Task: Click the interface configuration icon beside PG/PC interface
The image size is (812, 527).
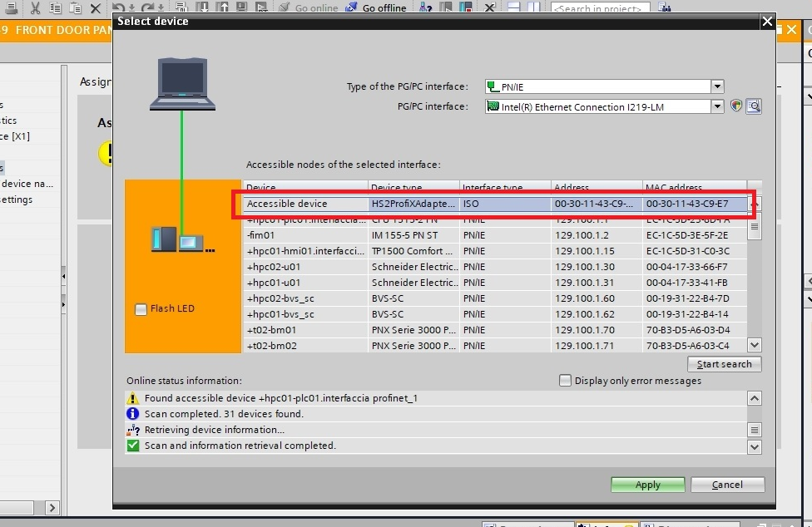Action: click(754, 106)
